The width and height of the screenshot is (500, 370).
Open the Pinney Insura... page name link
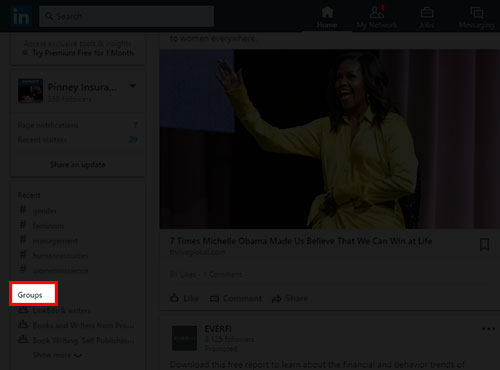click(82, 87)
